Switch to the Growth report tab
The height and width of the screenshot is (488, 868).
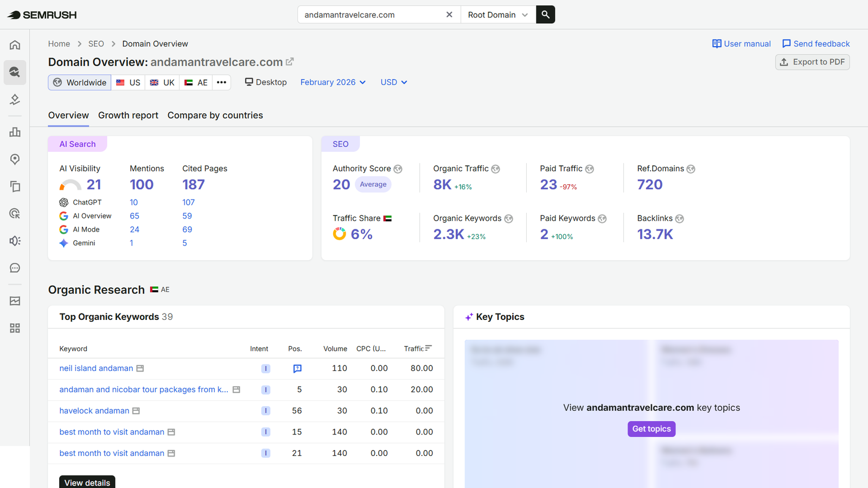128,115
